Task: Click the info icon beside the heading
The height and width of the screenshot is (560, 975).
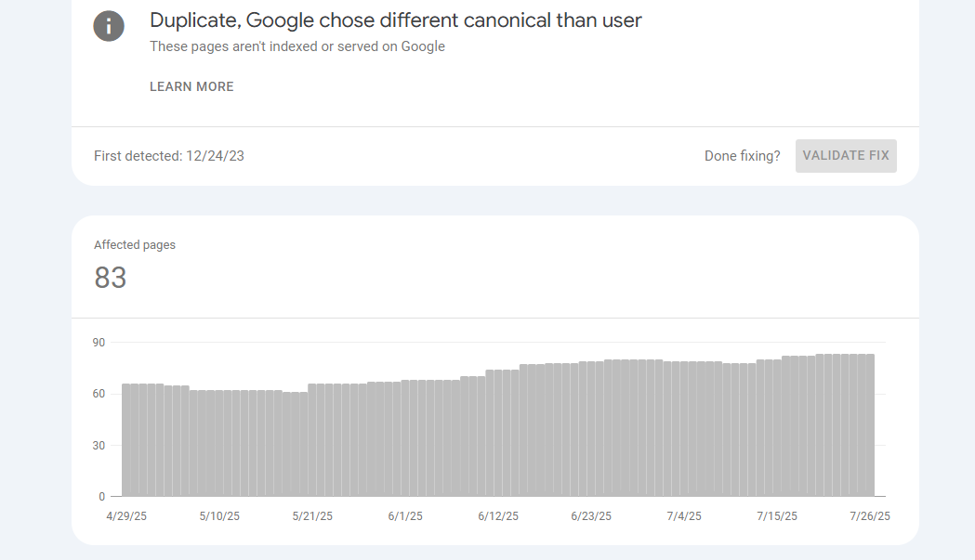Action: (x=109, y=26)
